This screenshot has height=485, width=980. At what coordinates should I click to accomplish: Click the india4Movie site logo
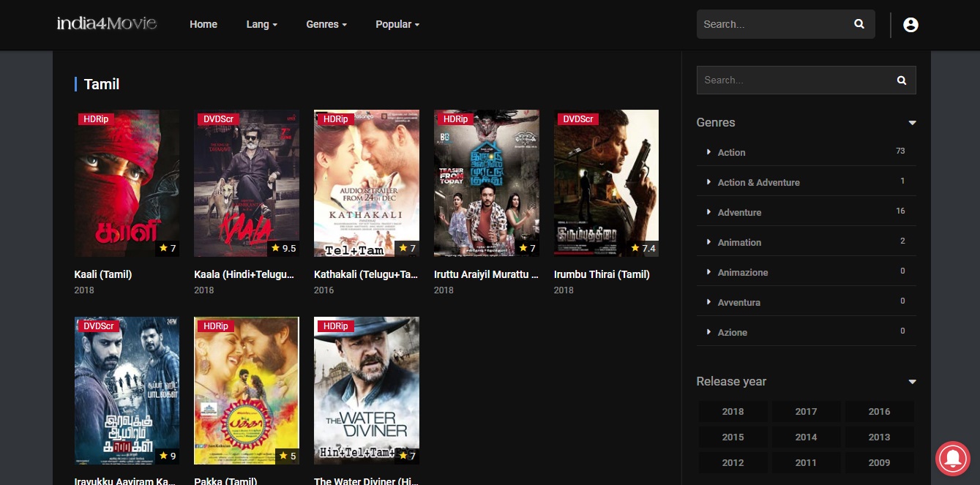point(107,23)
